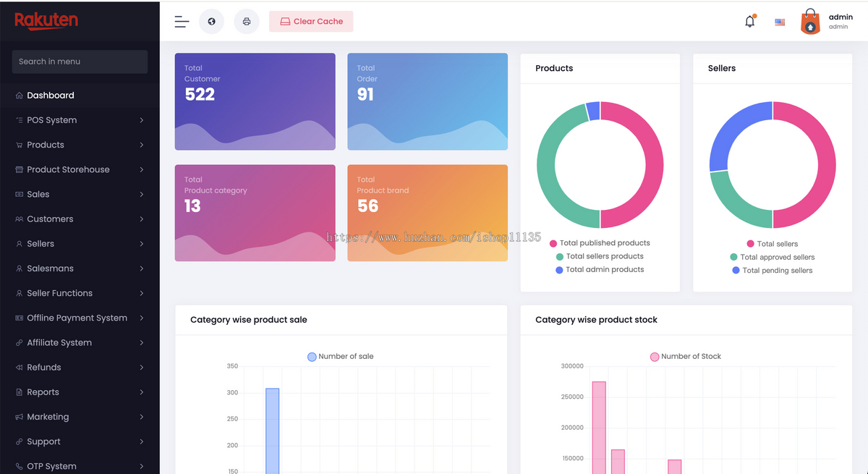The width and height of the screenshot is (868, 474).
Task: Toggle Number of sale legend item
Action: (x=341, y=356)
